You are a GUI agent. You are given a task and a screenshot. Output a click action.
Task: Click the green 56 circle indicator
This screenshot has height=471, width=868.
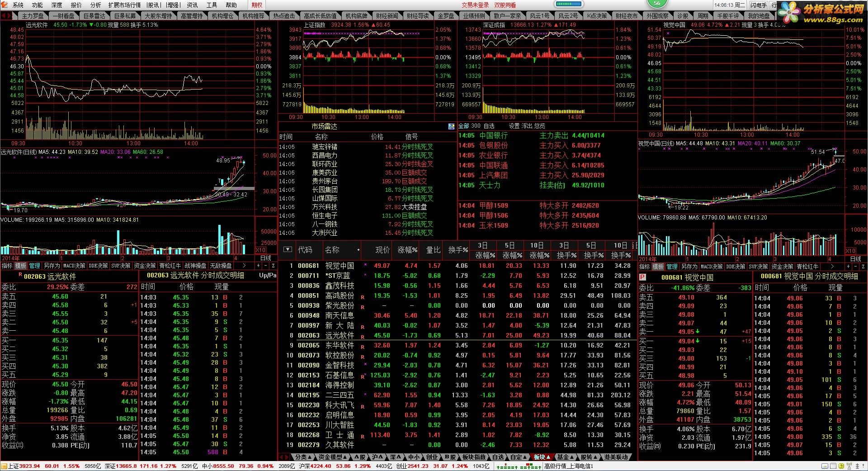[x=656, y=3]
